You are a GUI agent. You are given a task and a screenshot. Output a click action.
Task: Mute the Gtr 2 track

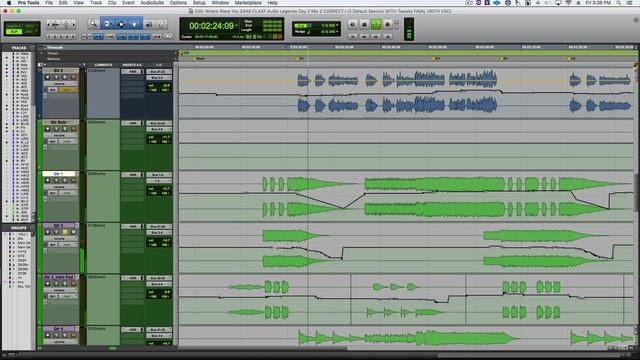(x=73, y=232)
